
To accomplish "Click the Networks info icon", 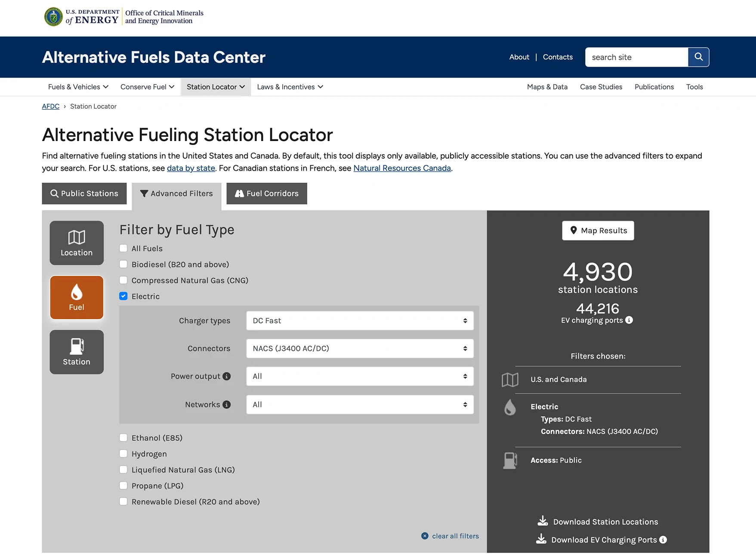I will tap(227, 405).
